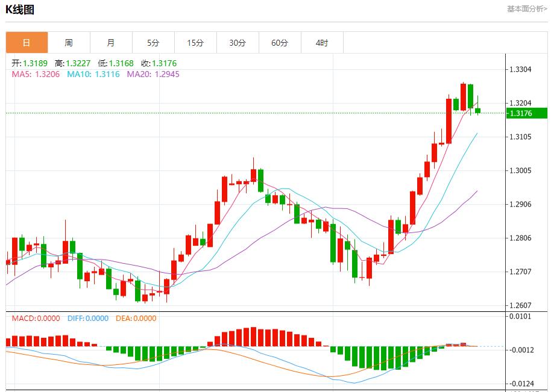Click the MA5 1.3206 indicator label
The height and width of the screenshot is (392, 551).
[36, 74]
